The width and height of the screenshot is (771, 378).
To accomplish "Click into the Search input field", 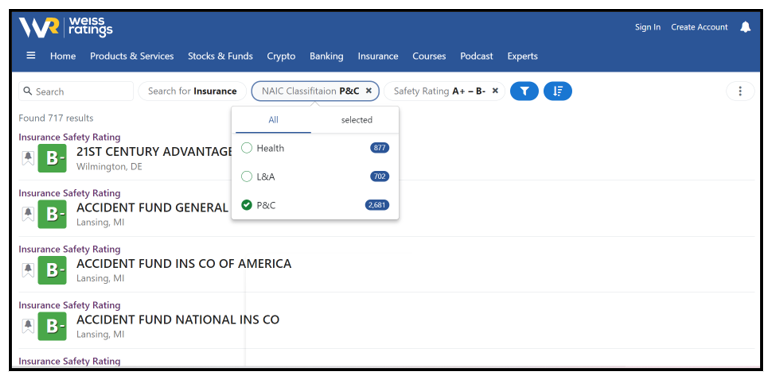I will pos(76,91).
